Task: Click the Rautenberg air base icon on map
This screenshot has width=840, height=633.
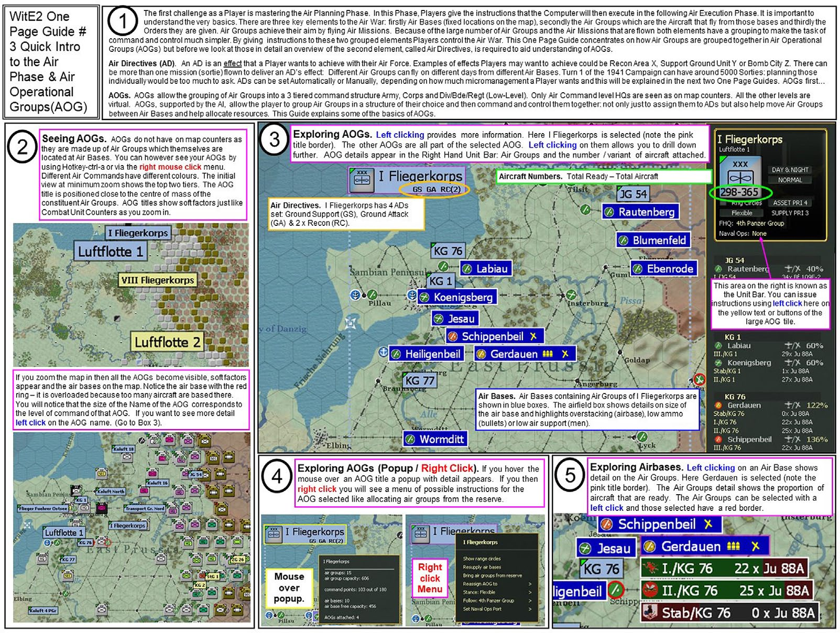Action: coord(609,212)
